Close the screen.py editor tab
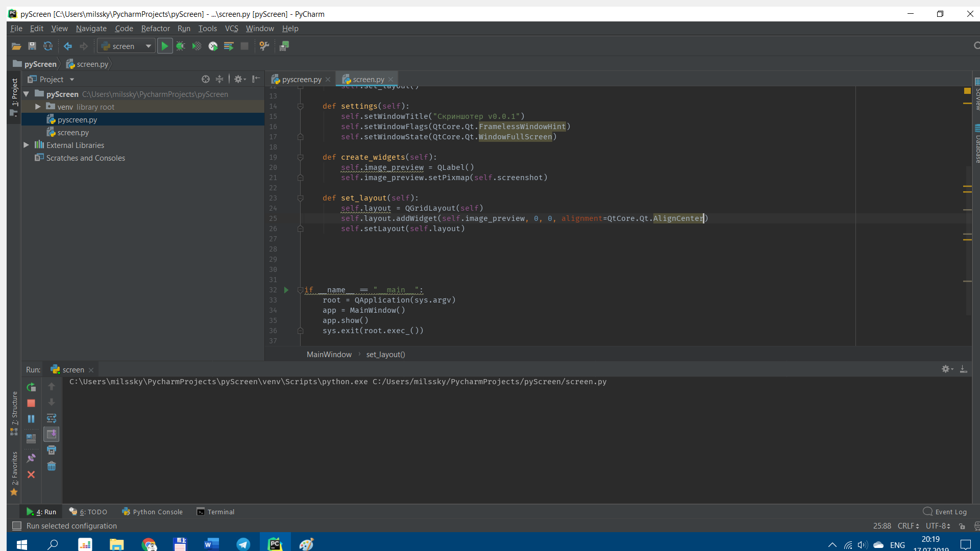Screen dimensions: 980x551 pos(391,80)
